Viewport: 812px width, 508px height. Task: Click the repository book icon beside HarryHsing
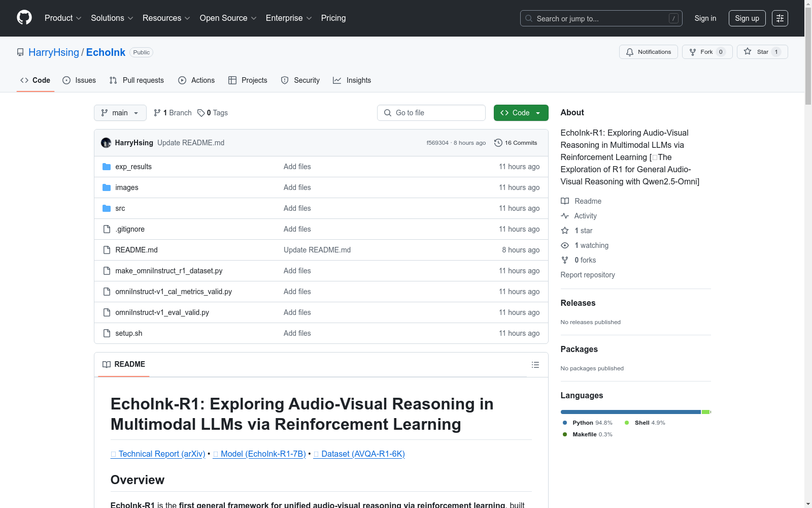pos(20,52)
